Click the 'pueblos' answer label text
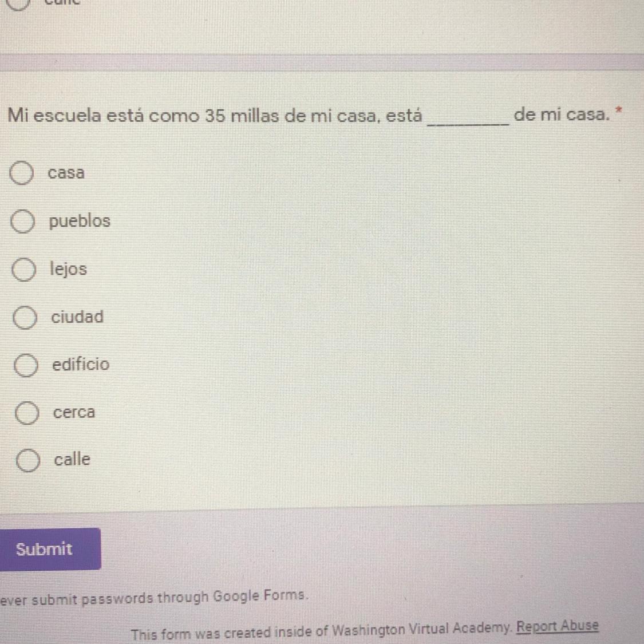Screen dimensions: 644x644 click(80, 221)
